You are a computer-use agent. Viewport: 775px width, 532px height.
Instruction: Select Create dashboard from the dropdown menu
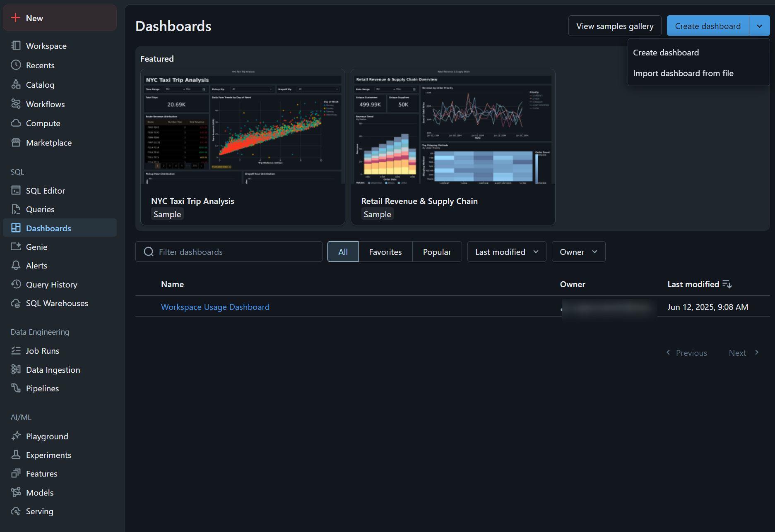[x=698, y=53]
